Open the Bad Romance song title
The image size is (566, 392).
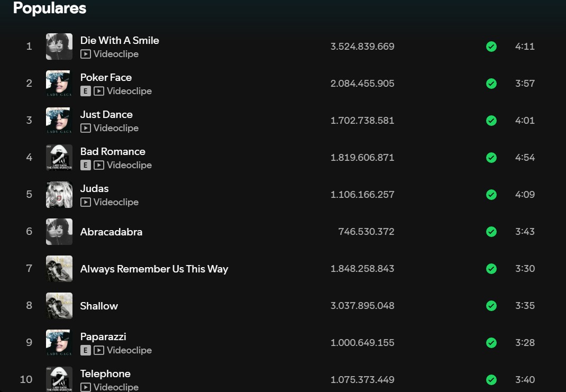(x=113, y=152)
